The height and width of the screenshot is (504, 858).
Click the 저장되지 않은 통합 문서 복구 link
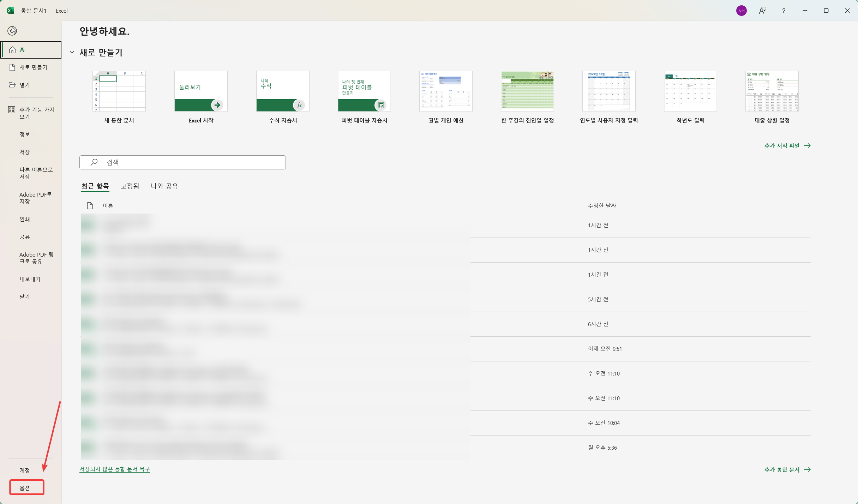click(x=114, y=469)
